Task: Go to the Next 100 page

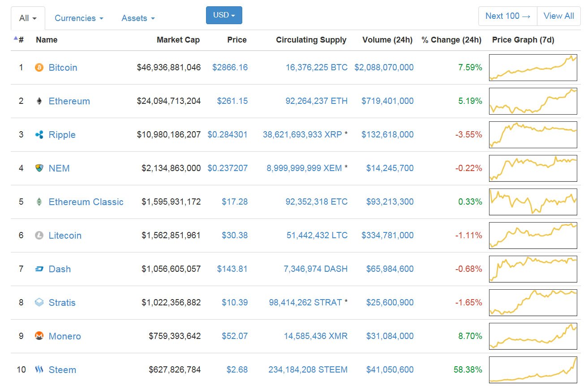Action: click(508, 16)
